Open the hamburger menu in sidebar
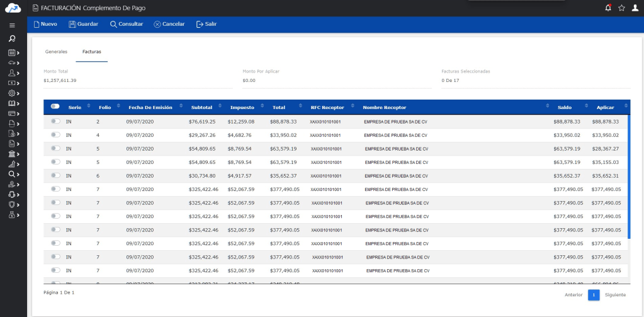644x317 pixels. tap(12, 25)
